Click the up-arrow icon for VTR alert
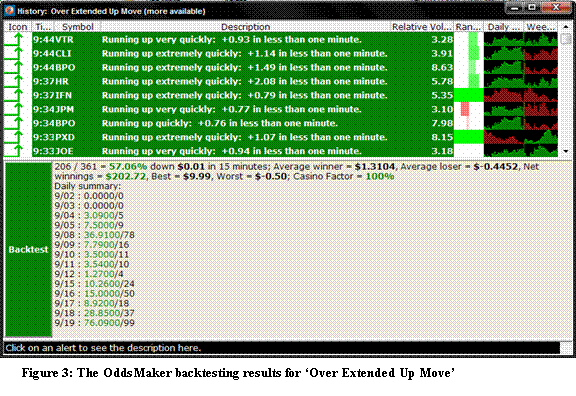 click(x=14, y=39)
